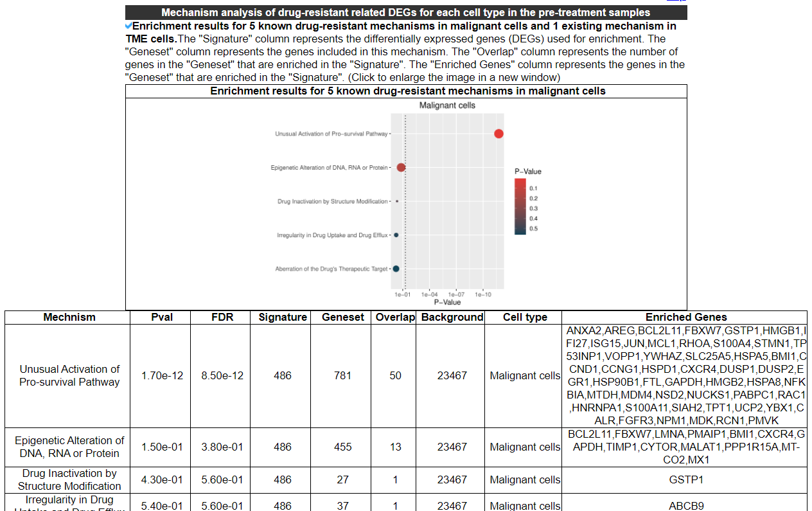Click the 'Mechanism analysis' dark section header
The height and width of the screenshot is (511, 812).
(x=406, y=12)
